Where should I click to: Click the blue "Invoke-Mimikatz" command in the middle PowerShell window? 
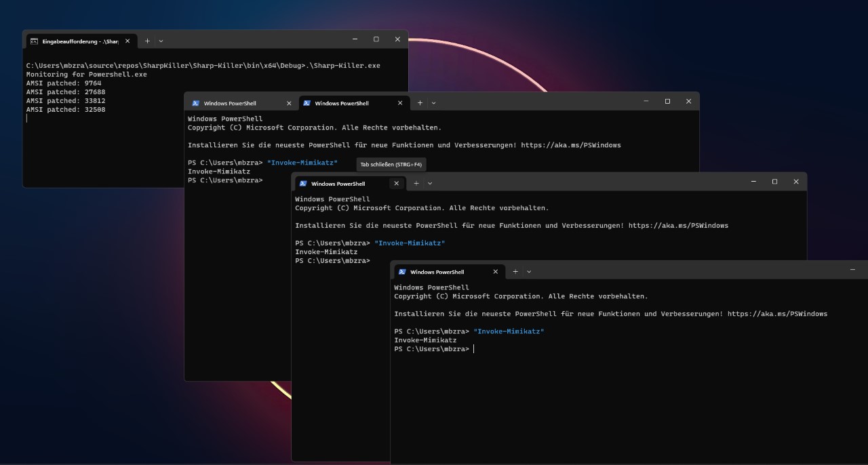(410, 243)
